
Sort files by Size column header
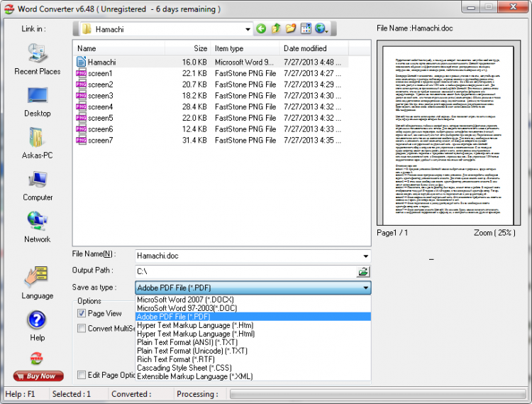pyautogui.click(x=188, y=48)
